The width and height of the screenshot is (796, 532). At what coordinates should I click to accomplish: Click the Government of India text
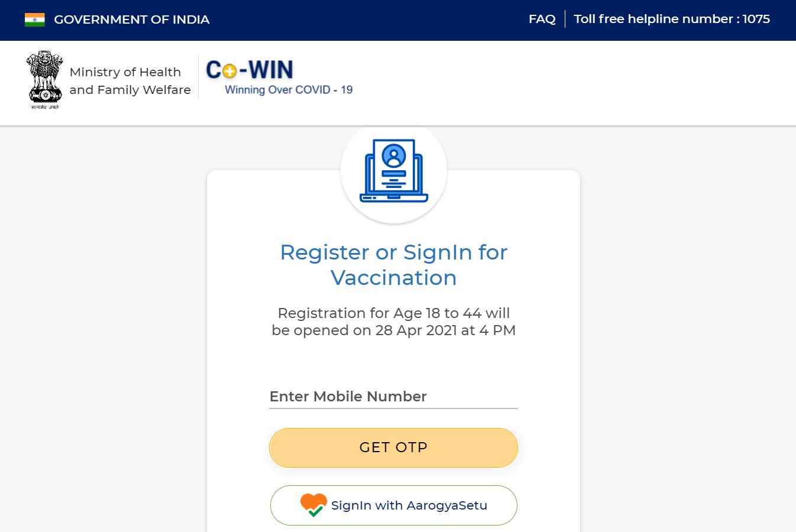(132, 20)
